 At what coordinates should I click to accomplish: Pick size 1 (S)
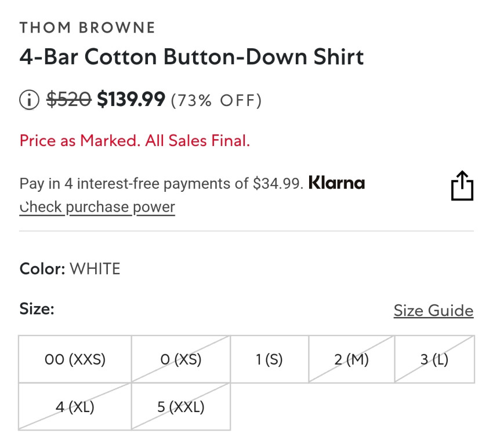269,359
